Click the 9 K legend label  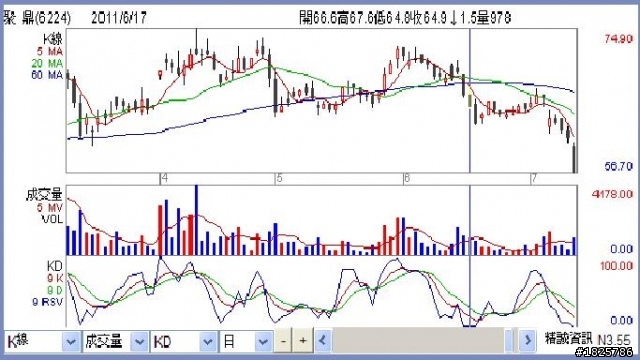pyautogui.click(x=55, y=279)
